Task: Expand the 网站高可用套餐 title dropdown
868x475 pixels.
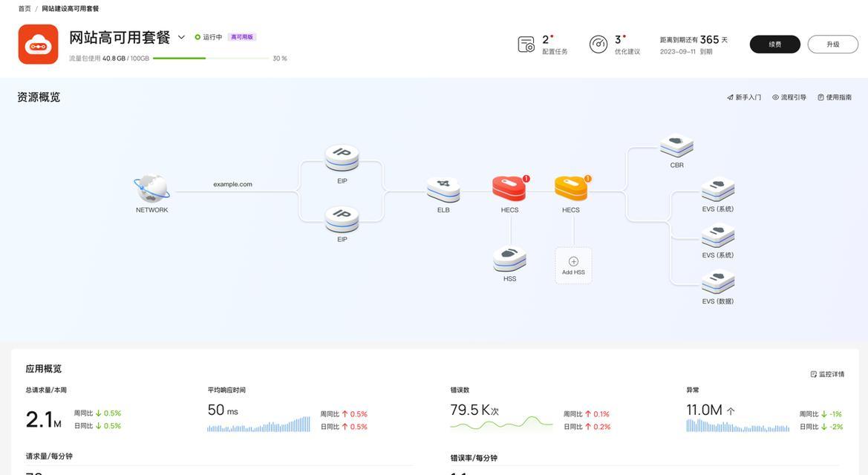Action: [181, 37]
